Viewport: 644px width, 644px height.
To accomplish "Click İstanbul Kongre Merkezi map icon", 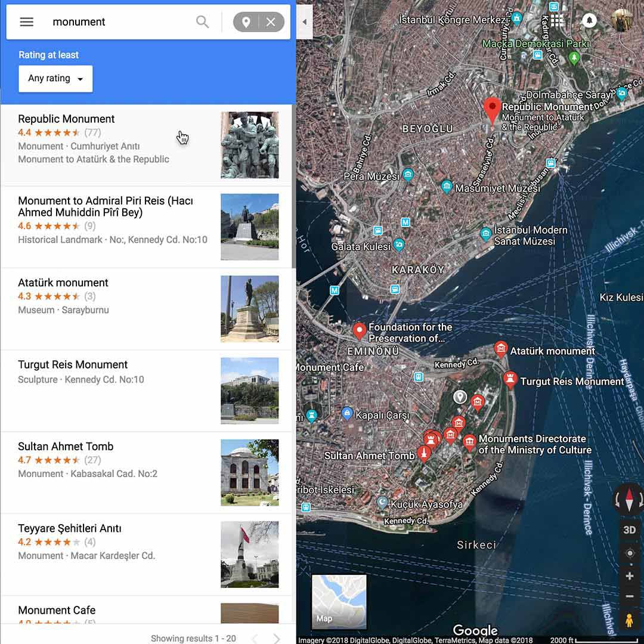I will [x=516, y=18].
